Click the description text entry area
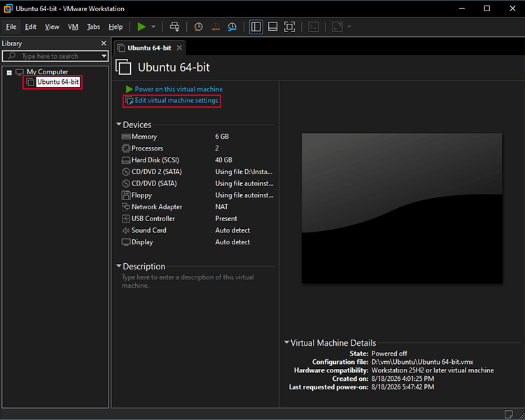525x420 pixels. 197,281
